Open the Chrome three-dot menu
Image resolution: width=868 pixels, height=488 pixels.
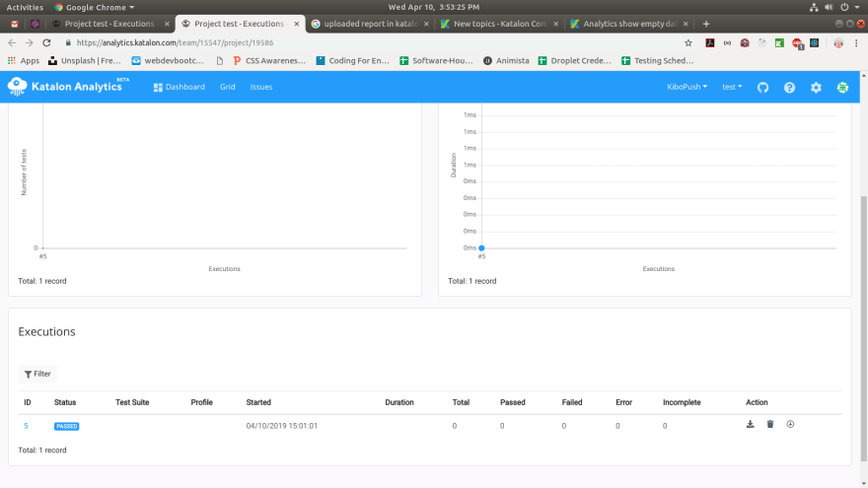click(x=856, y=42)
